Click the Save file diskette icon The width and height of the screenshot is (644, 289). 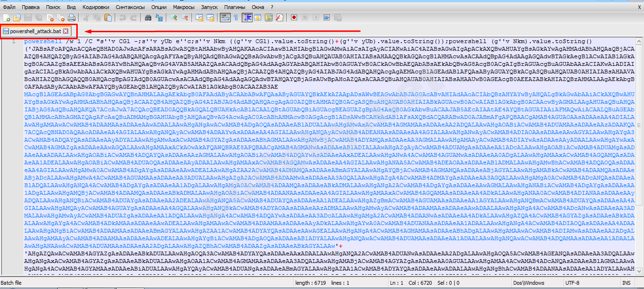tap(27, 18)
